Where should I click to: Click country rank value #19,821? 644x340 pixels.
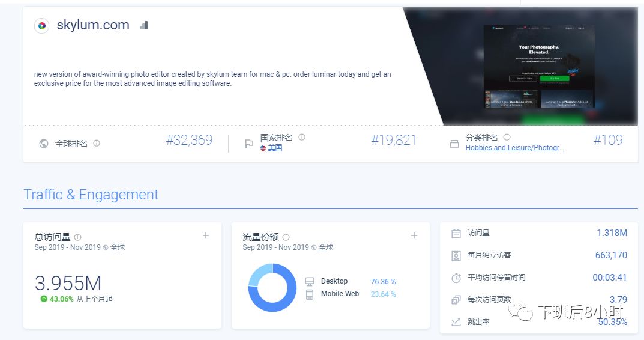pyautogui.click(x=394, y=140)
